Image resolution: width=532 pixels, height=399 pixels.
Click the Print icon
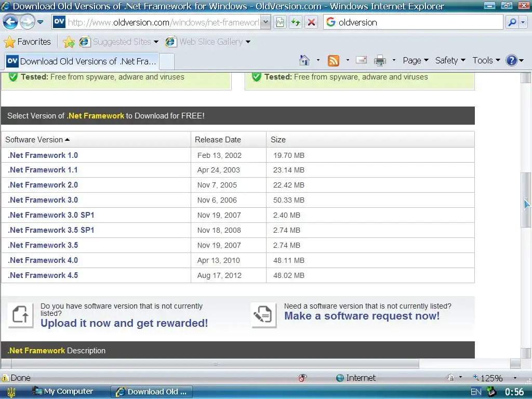pos(380,60)
